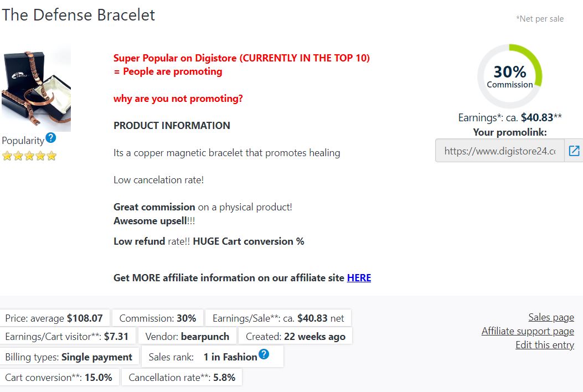This screenshot has width=583, height=392.
Task: Click the 30% Commission circular gauge
Action: pos(510,76)
